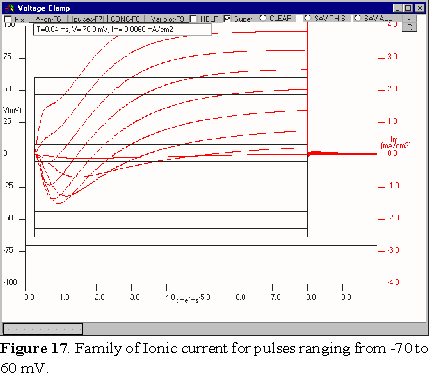Click the Axon toolbar item
The image size is (439, 379).
[x=48, y=19]
